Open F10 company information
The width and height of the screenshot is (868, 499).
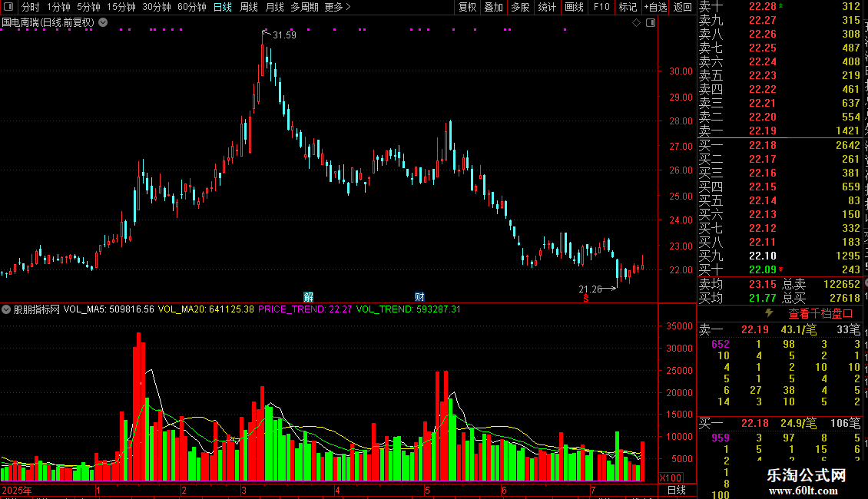(601, 7)
